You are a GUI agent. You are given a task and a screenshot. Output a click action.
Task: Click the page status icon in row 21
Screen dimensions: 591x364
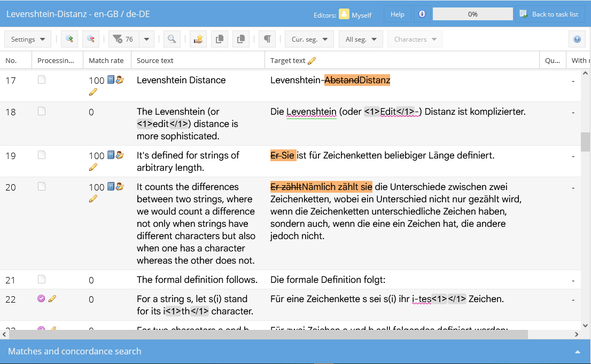(x=42, y=279)
